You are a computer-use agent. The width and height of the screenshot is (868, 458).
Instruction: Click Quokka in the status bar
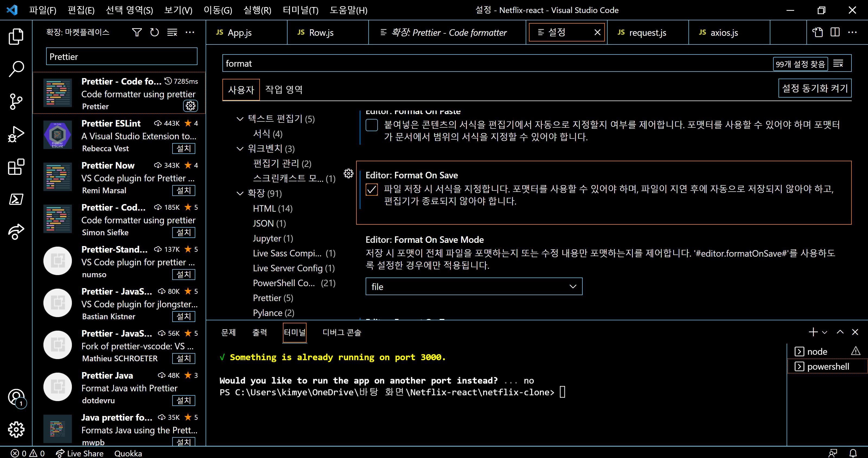tap(128, 453)
